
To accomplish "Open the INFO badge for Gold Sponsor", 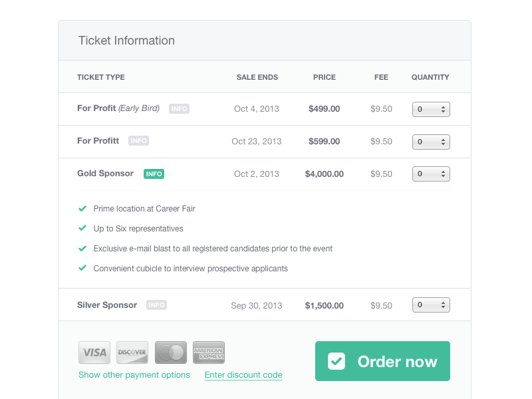I will point(154,174).
